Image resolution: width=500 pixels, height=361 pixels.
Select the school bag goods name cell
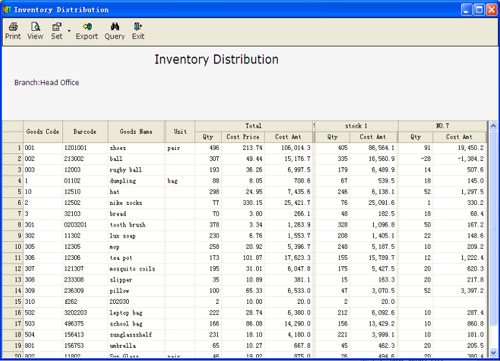pyautogui.click(x=136, y=324)
